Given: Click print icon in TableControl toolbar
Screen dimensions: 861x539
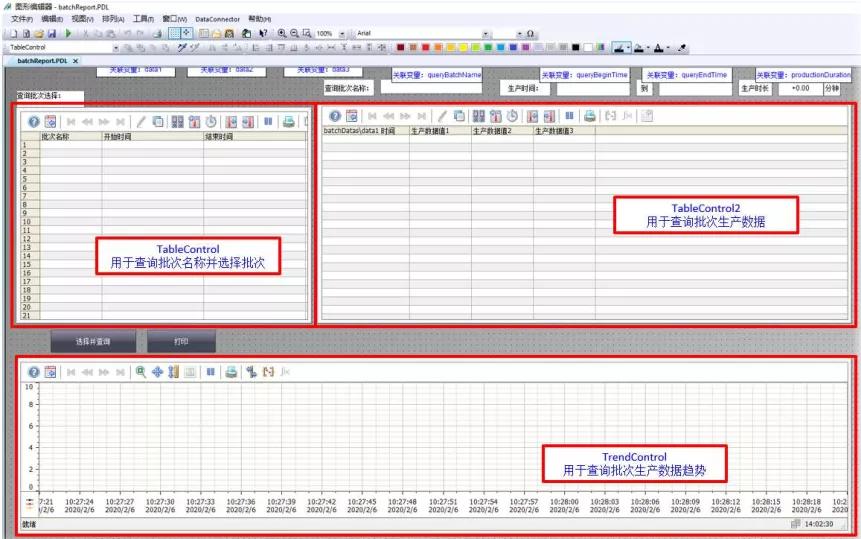Looking at the screenshot, I should point(288,122).
